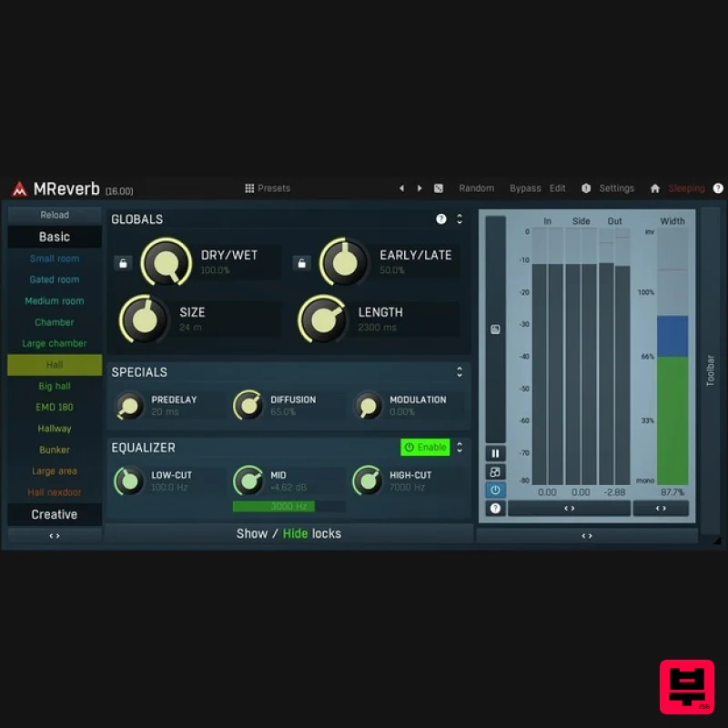Enable Bypass in the top bar
The image size is (728, 728).
pos(525,187)
